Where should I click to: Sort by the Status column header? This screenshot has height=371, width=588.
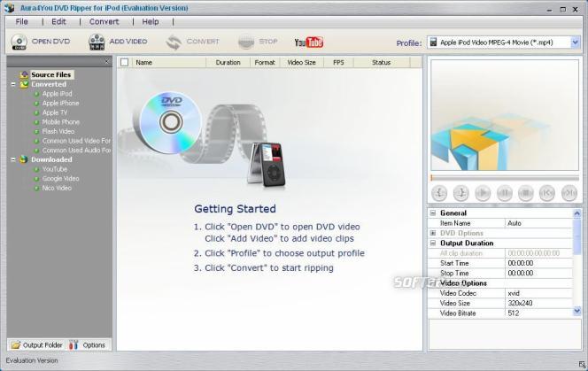[382, 63]
